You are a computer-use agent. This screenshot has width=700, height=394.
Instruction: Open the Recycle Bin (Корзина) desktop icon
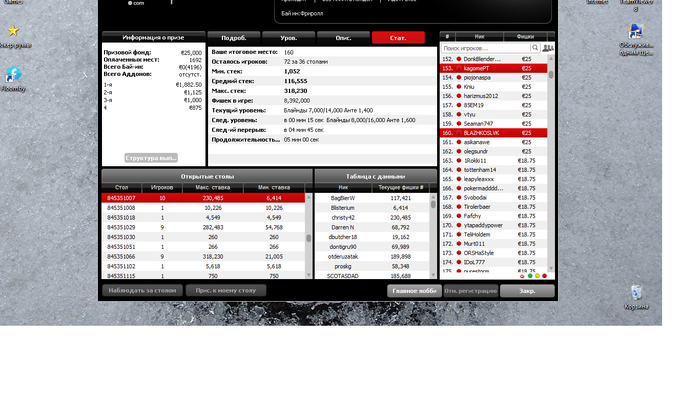[636, 298]
